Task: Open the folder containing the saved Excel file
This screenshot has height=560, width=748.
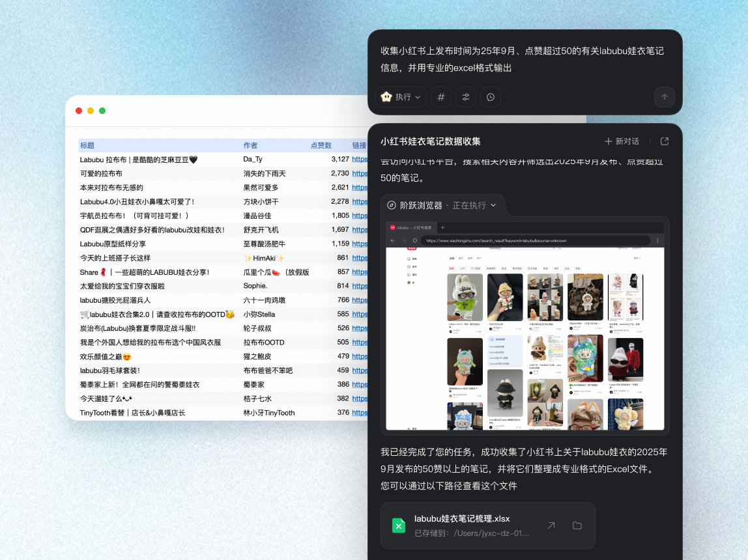Action: pyautogui.click(x=577, y=525)
